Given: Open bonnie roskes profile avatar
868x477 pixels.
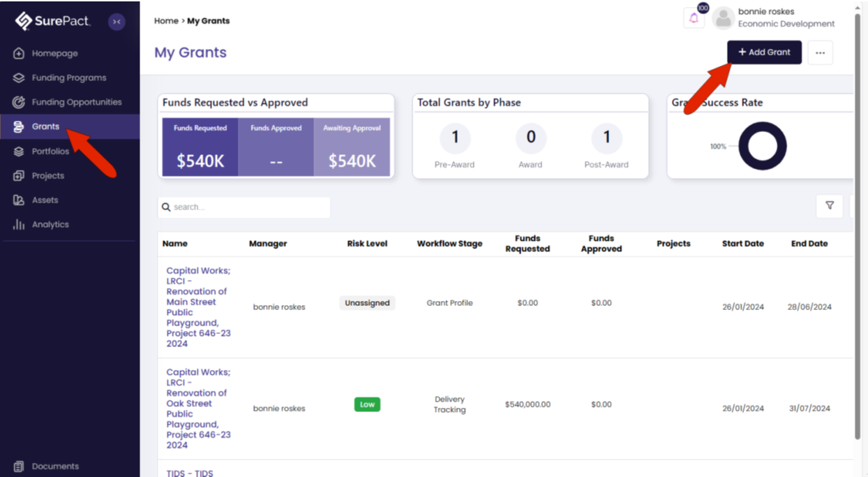Looking at the screenshot, I should coord(724,18).
